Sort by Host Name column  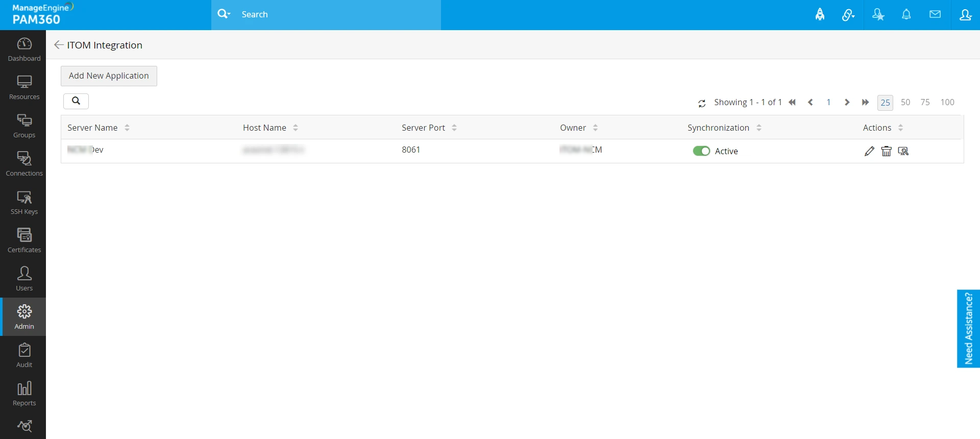pos(296,128)
